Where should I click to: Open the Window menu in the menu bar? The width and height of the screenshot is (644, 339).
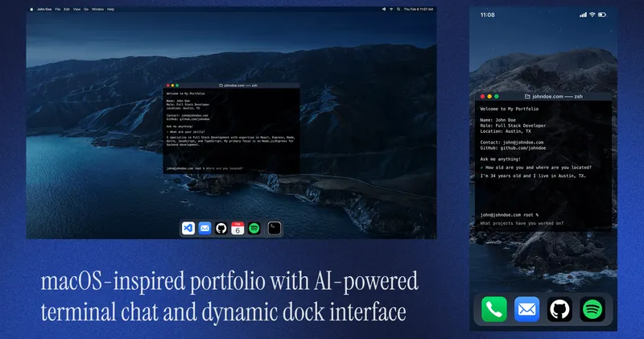tap(97, 9)
